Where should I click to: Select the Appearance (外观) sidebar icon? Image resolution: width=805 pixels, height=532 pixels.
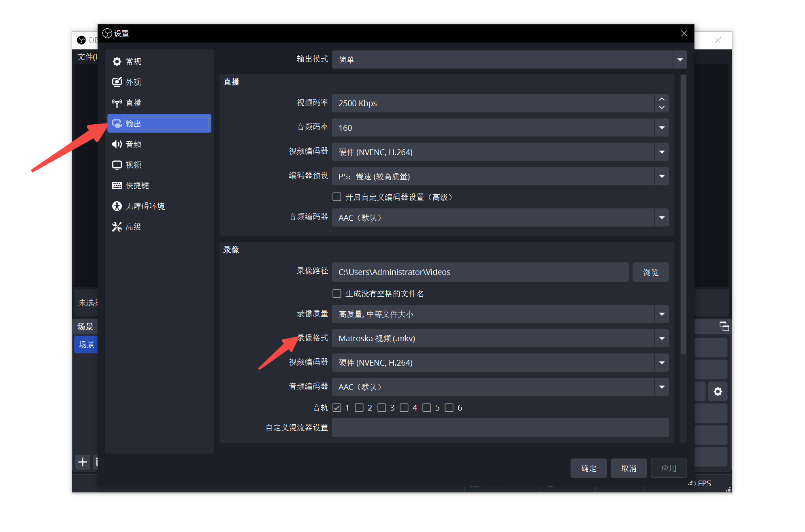[117, 82]
